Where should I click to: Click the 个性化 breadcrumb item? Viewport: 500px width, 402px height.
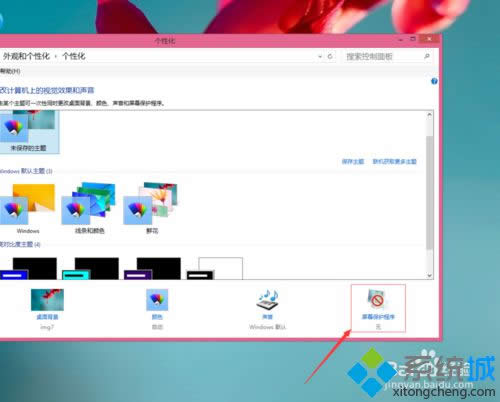tap(74, 56)
